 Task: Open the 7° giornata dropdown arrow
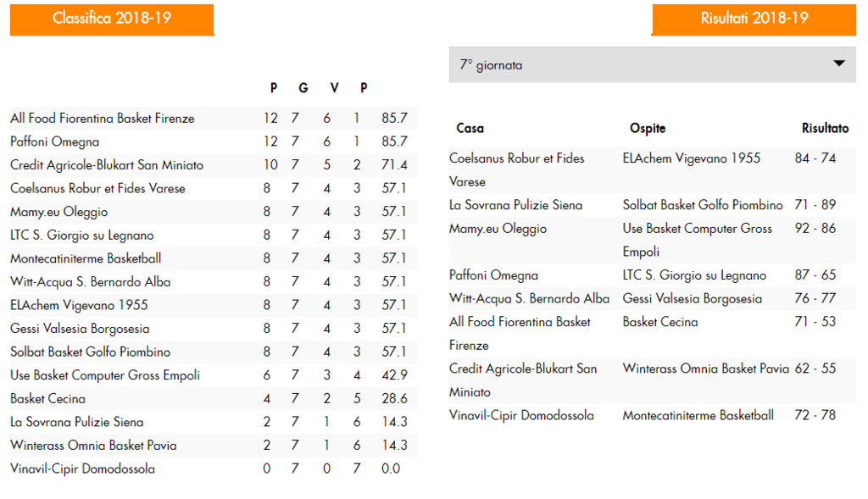[838, 64]
